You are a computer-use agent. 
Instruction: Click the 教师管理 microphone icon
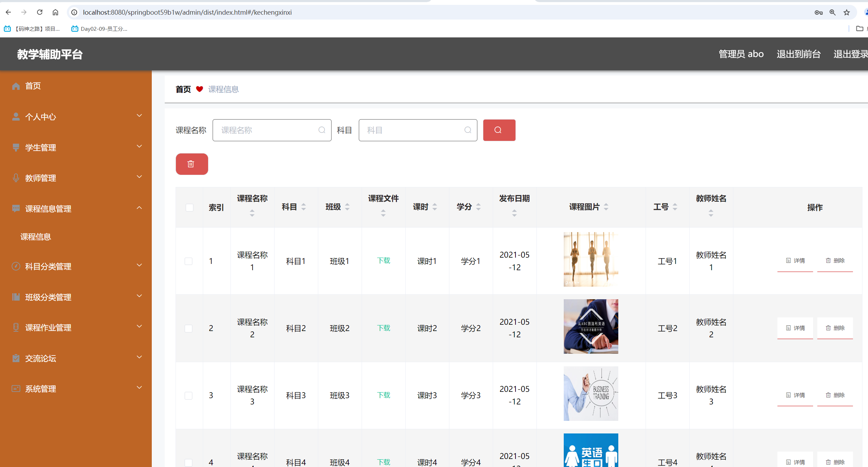16,177
